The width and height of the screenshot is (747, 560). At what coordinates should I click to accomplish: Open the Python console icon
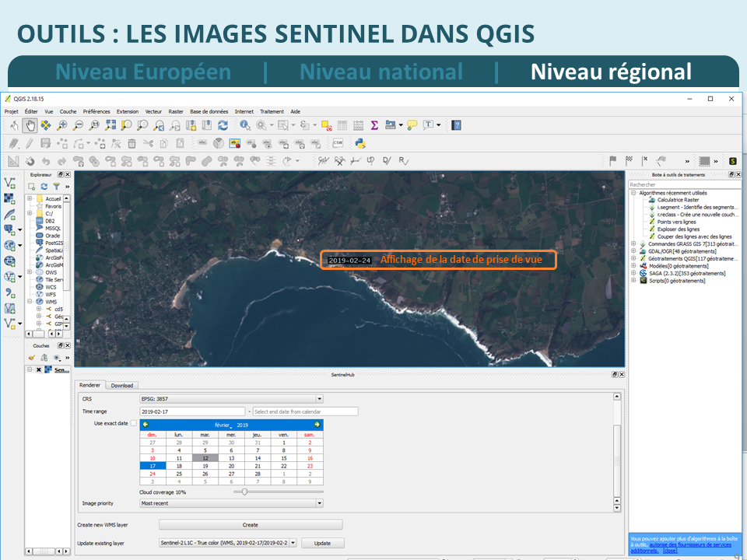pos(360,143)
